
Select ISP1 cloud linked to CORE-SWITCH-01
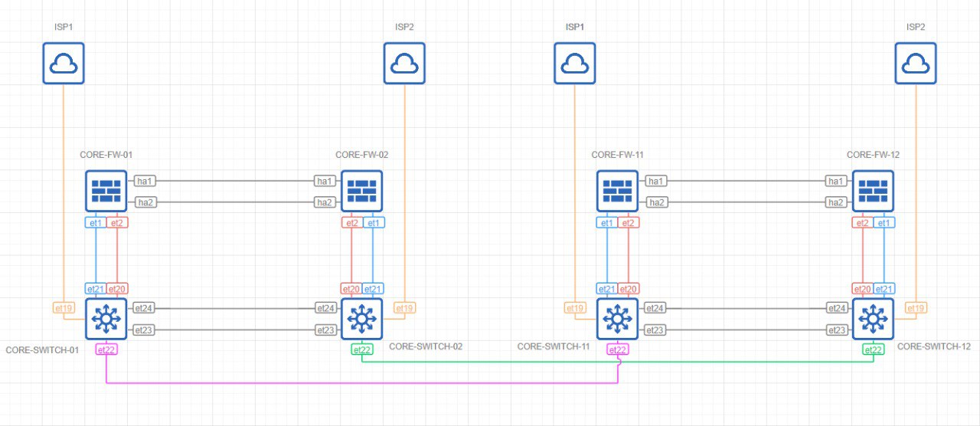coord(63,63)
